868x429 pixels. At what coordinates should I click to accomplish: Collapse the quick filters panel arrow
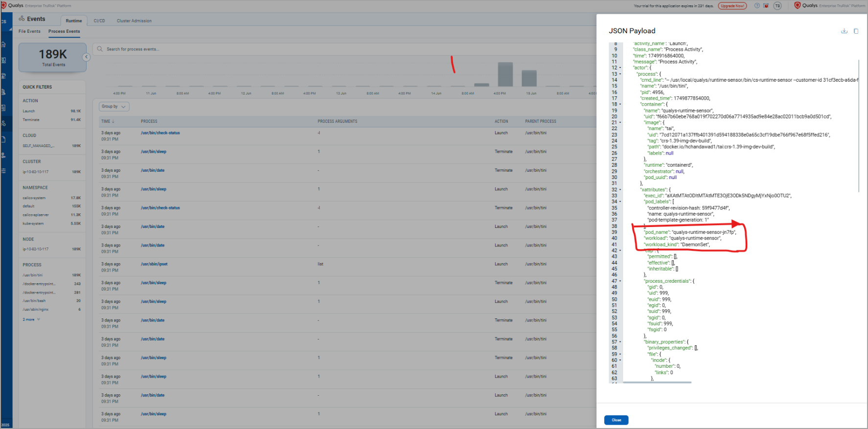tap(86, 57)
